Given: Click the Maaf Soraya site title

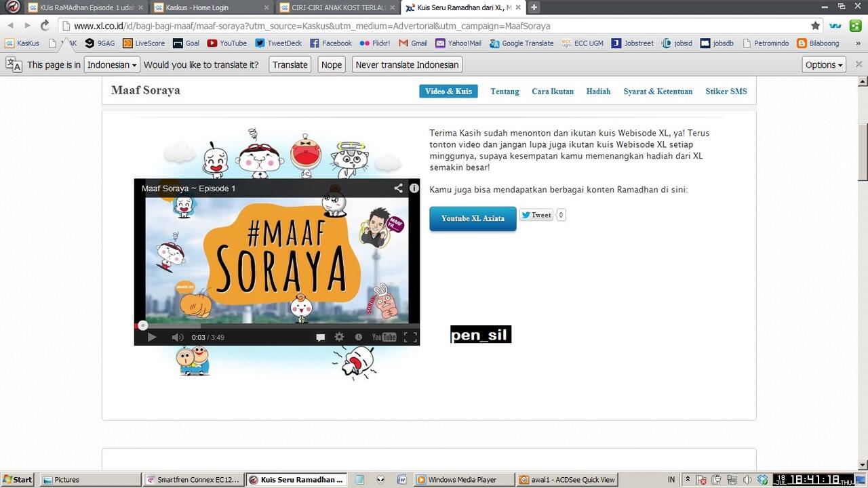Looking at the screenshot, I should pyautogui.click(x=146, y=90).
